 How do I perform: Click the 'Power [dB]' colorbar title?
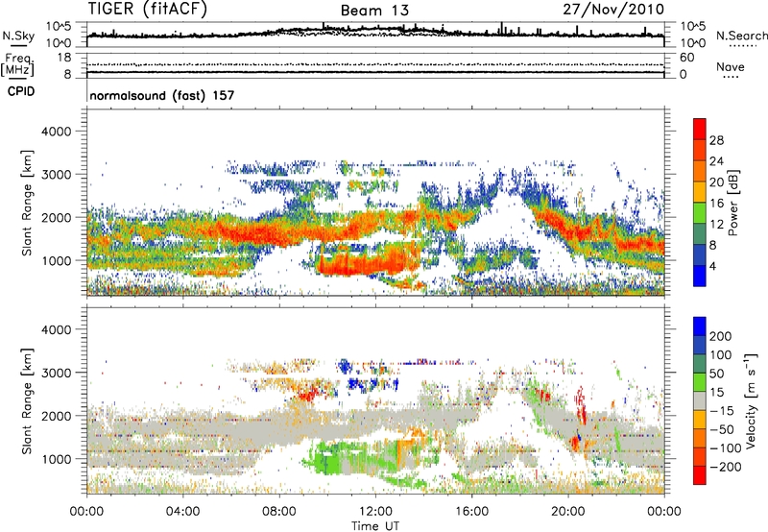(732, 203)
